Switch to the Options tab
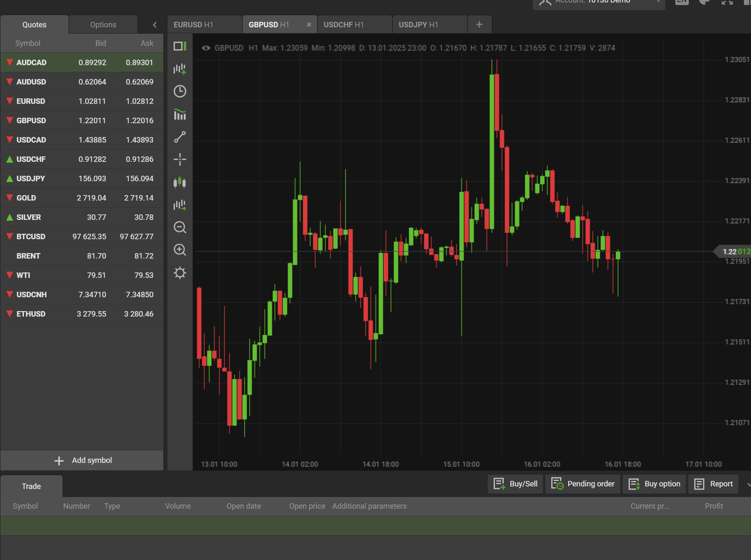 click(x=103, y=25)
